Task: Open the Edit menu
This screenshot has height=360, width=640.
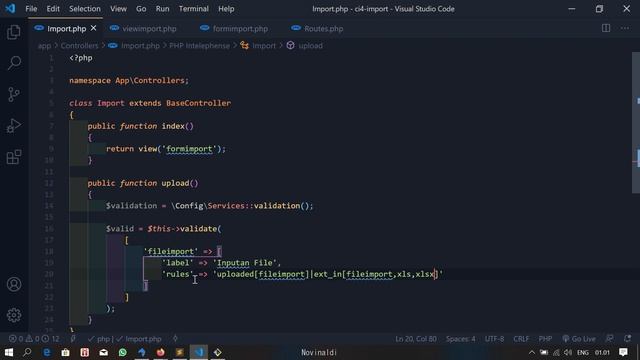Action: pyautogui.click(x=53, y=9)
